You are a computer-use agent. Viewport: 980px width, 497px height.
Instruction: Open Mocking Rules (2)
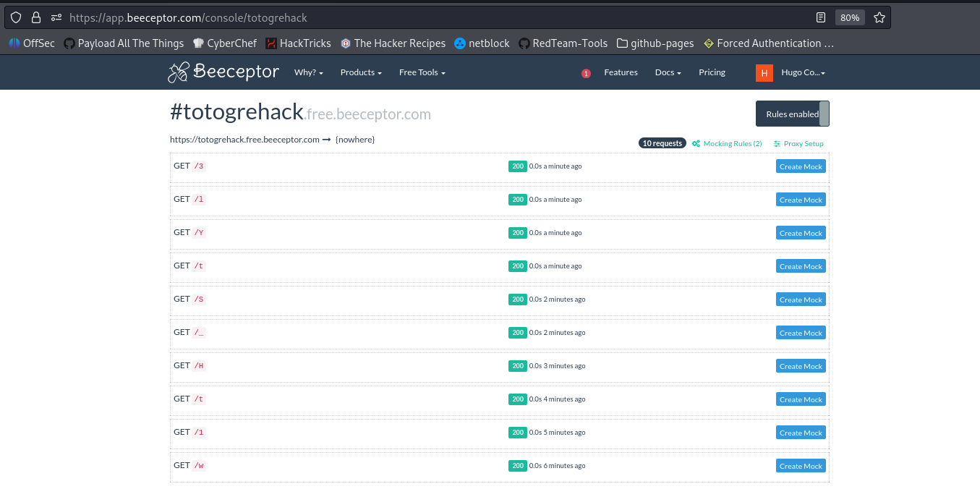click(x=727, y=143)
